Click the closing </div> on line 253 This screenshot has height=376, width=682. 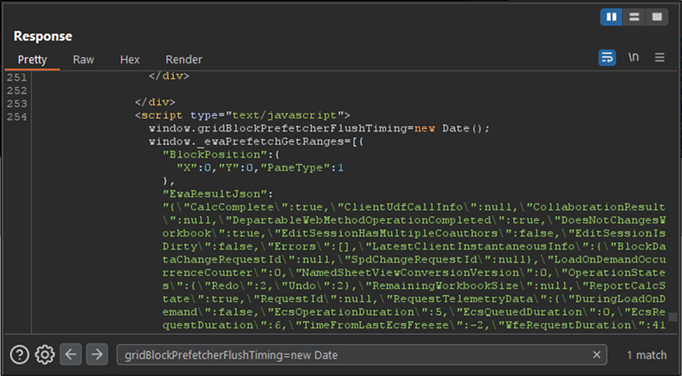[x=155, y=102]
